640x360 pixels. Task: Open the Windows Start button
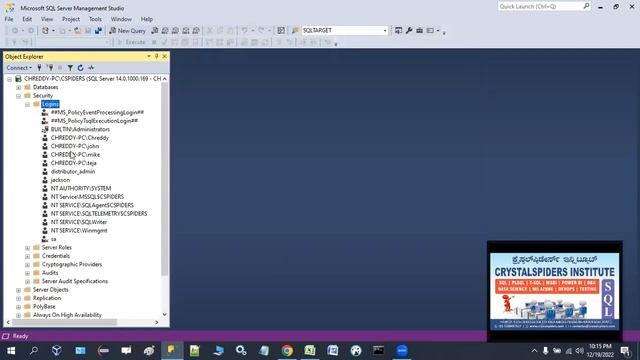(x=11, y=351)
